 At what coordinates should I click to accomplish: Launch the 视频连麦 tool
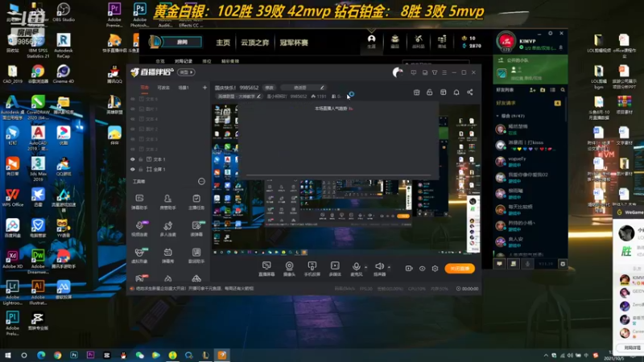[139, 228]
